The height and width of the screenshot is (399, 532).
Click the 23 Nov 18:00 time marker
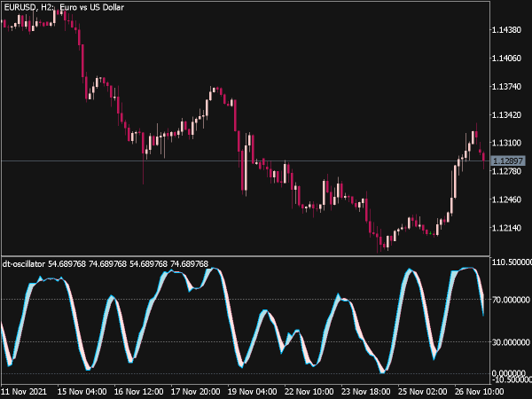(365, 392)
